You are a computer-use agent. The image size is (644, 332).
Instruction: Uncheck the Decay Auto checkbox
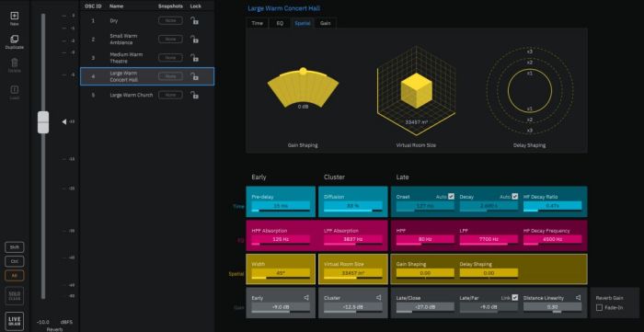click(x=515, y=197)
